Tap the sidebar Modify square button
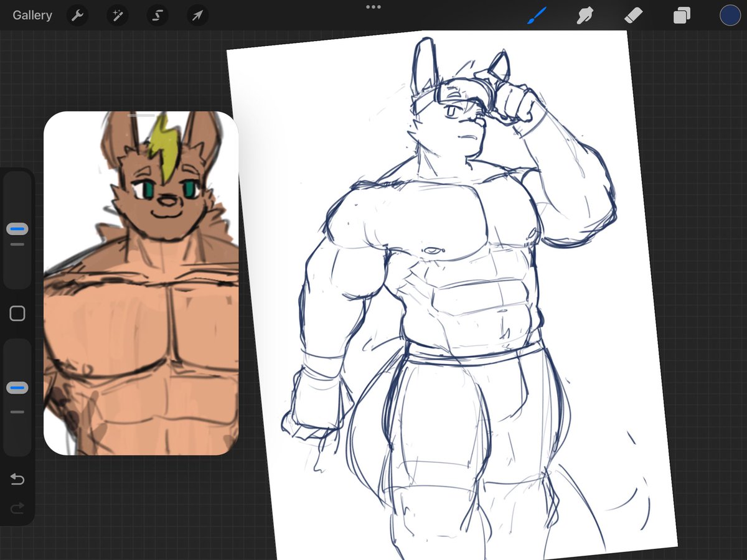 [17, 314]
